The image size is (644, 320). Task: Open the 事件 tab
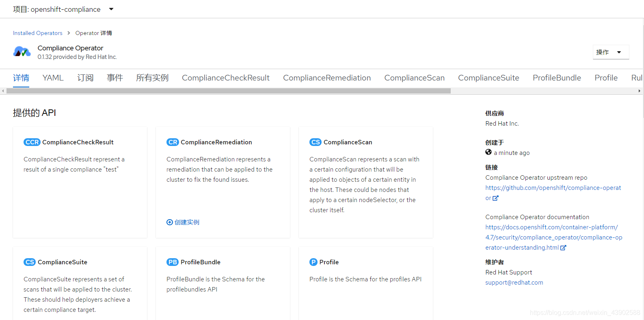coord(115,78)
